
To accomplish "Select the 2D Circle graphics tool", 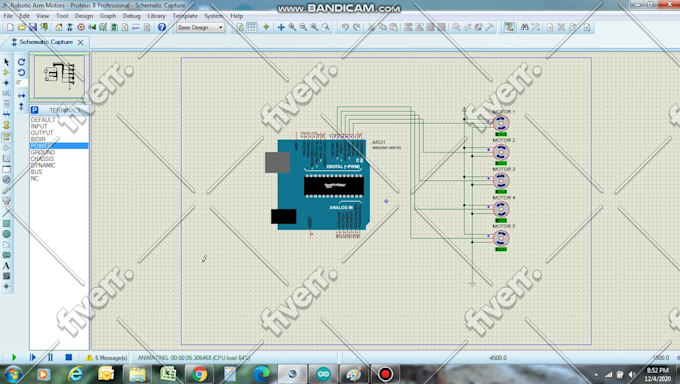I will coord(6,234).
